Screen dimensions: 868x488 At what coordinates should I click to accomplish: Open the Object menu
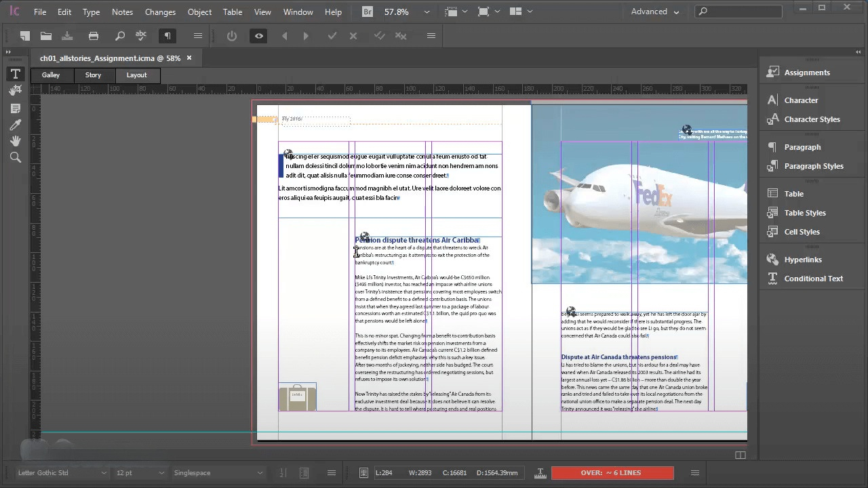click(199, 12)
